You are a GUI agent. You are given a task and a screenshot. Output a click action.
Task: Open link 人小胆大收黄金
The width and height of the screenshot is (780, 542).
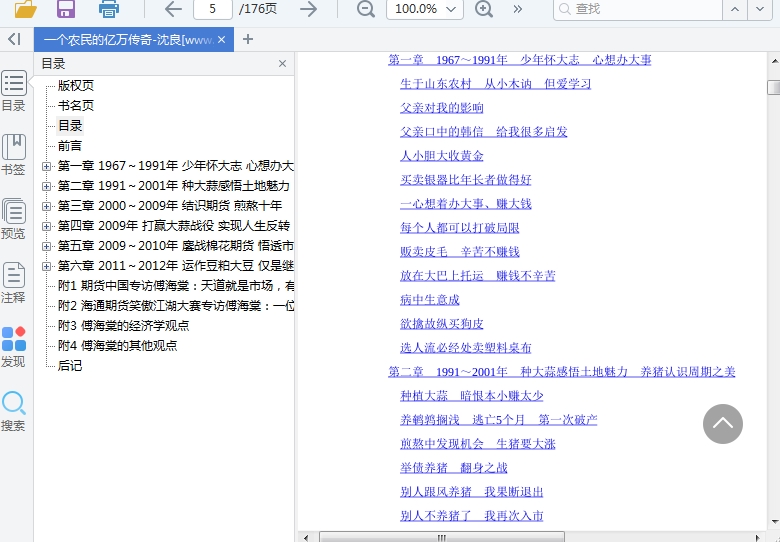(x=442, y=156)
